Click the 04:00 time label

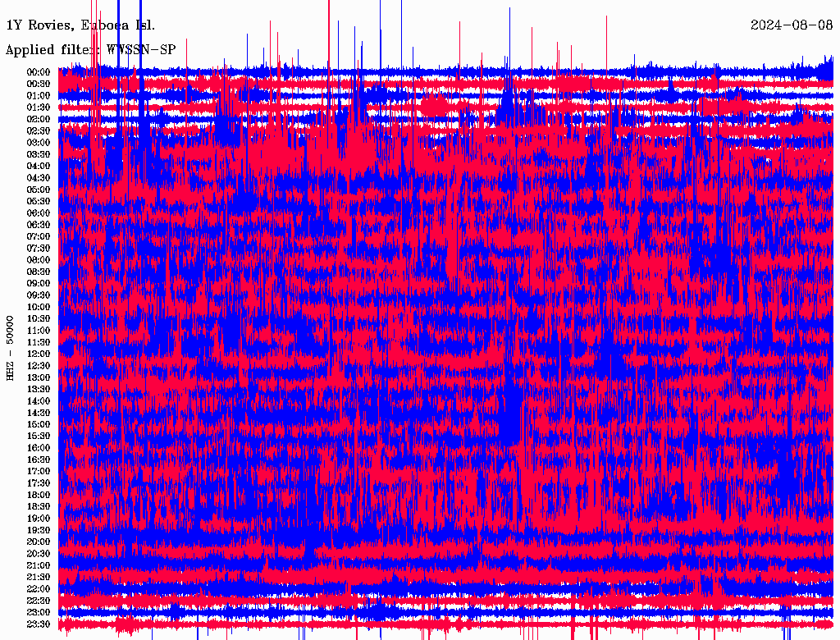39,167
